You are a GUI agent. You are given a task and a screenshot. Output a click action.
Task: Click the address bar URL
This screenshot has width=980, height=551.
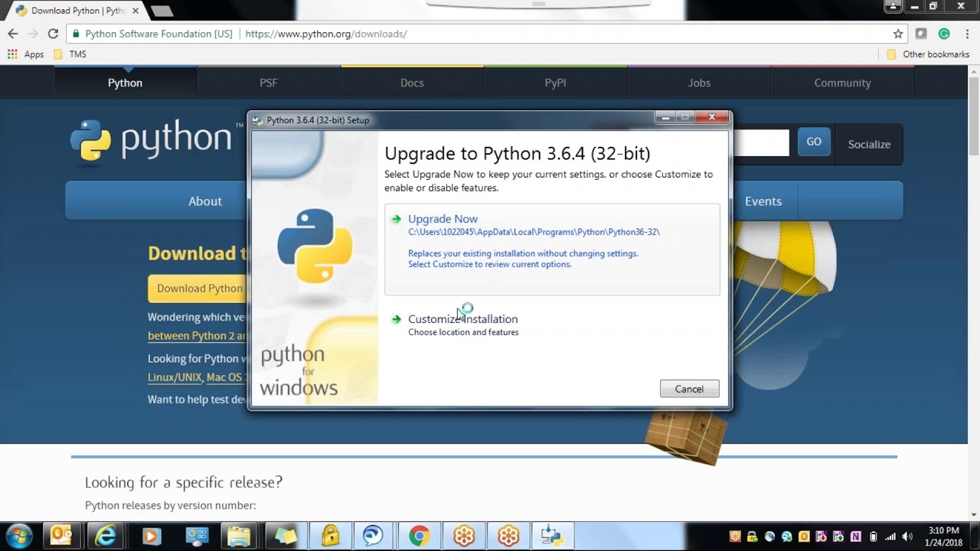tap(326, 34)
